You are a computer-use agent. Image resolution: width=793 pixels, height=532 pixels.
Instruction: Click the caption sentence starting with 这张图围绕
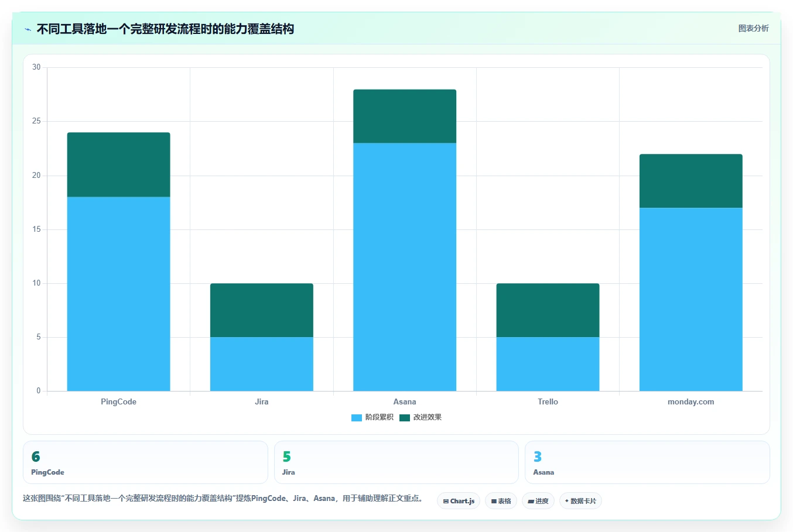pyautogui.click(x=223, y=499)
